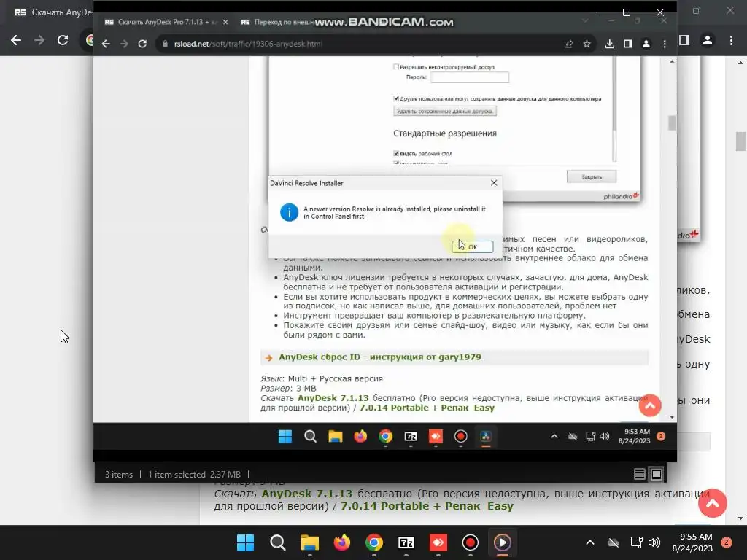
Task: Reload the rsload.net page
Action: click(x=142, y=44)
